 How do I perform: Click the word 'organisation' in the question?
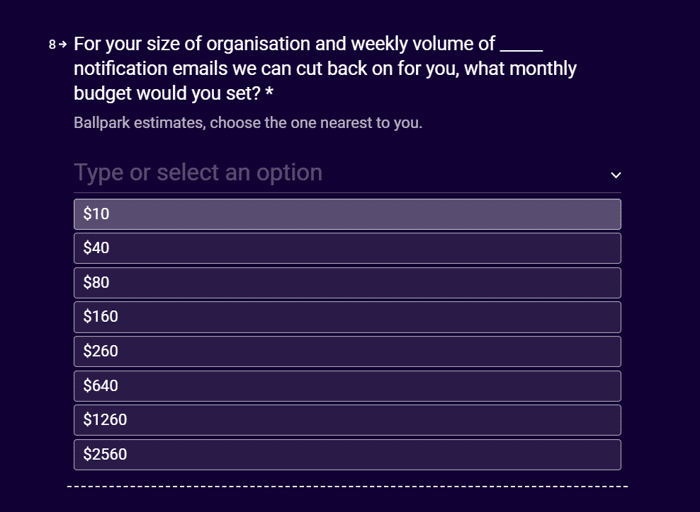(258, 44)
